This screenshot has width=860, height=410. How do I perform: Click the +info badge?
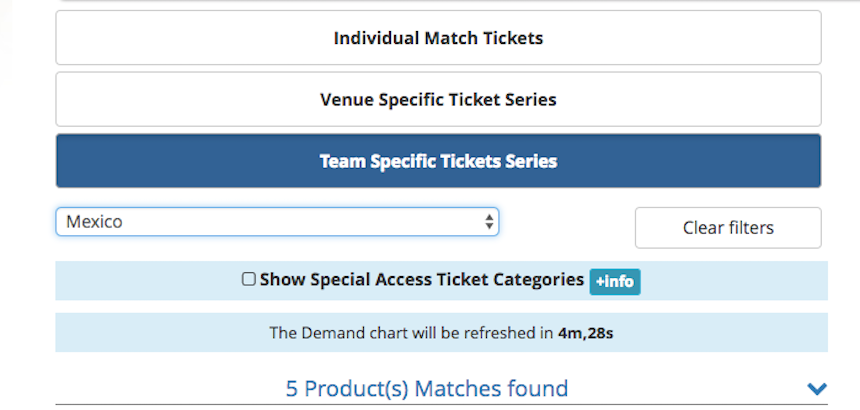(615, 282)
